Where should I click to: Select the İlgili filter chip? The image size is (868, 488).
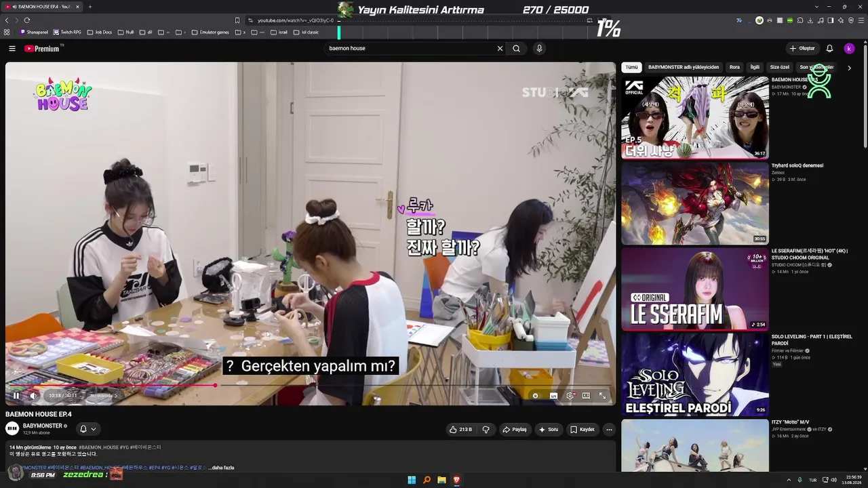[755, 67]
